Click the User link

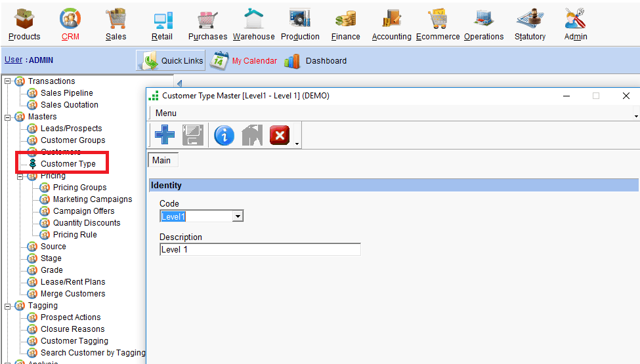13,60
